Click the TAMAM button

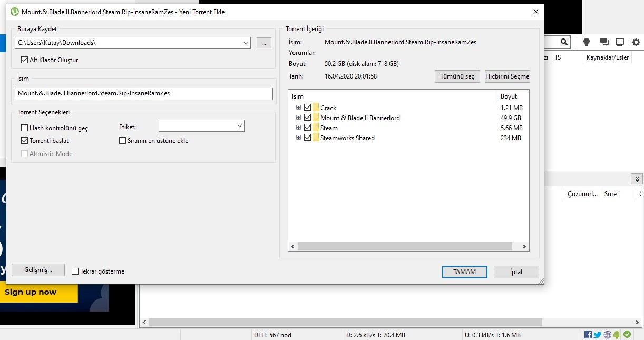pos(464,272)
